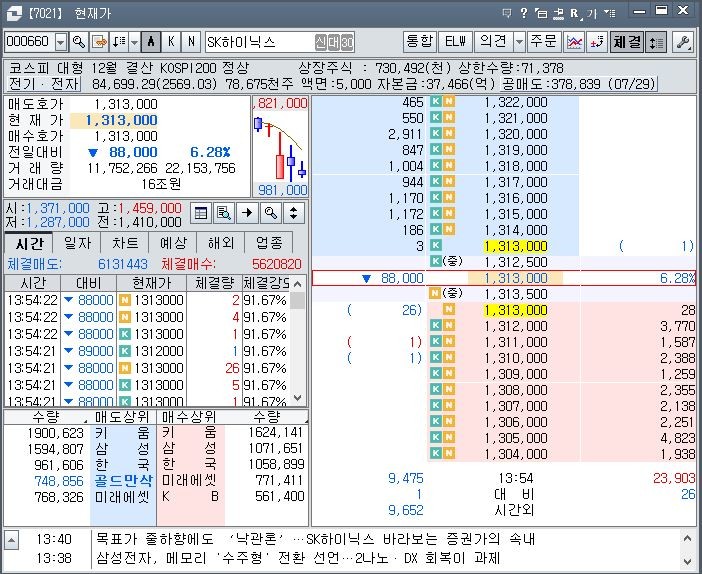Screen dimensions: 702x574
Task: Click the mini candlestick chart thumbnail
Action: 280,146
